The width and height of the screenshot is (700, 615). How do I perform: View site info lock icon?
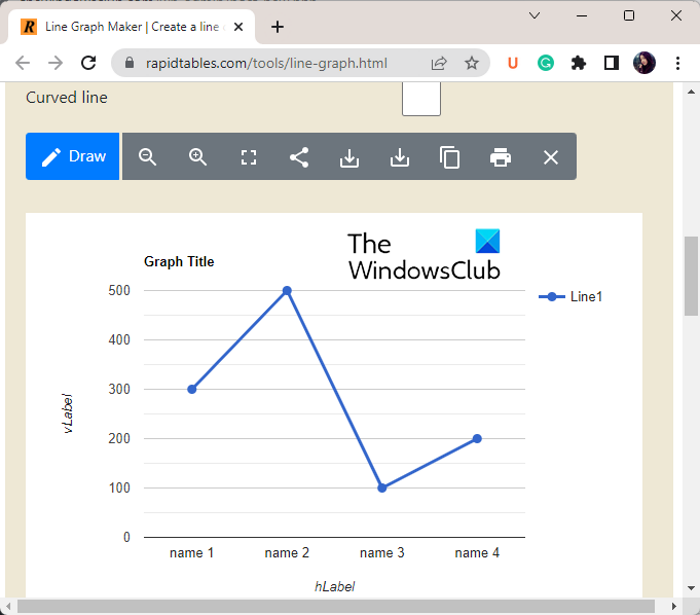coord(129,63)
